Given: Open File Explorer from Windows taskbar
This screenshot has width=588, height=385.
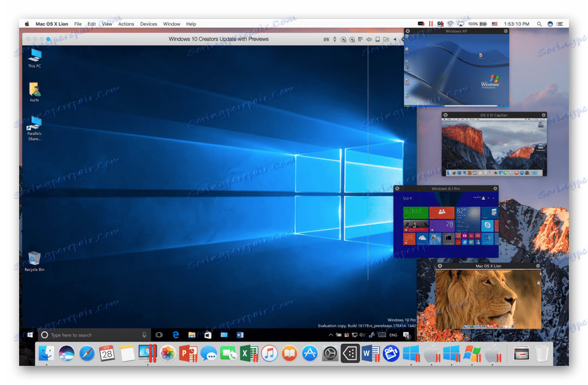Looking at the screenshot, I should tap(192, 335).
